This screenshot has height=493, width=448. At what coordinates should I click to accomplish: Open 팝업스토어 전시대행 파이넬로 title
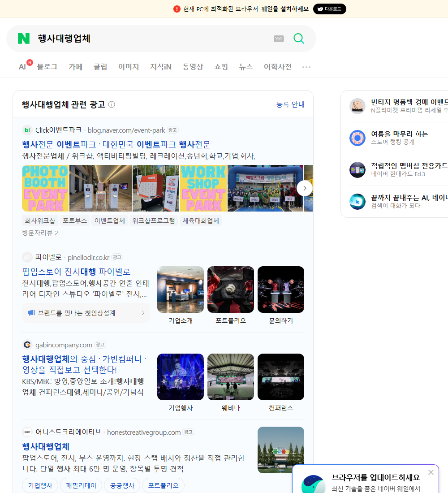pyautogui.click(x=76, y=271)
